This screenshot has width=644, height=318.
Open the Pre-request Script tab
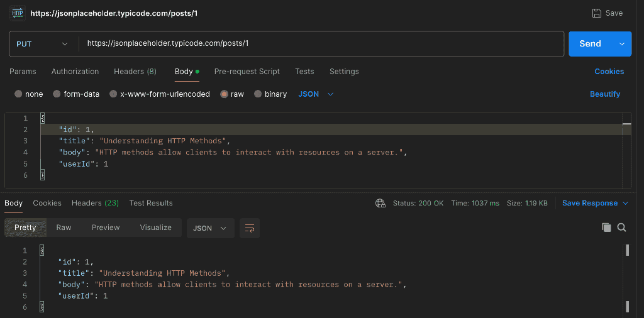click(x=247, y=72)
